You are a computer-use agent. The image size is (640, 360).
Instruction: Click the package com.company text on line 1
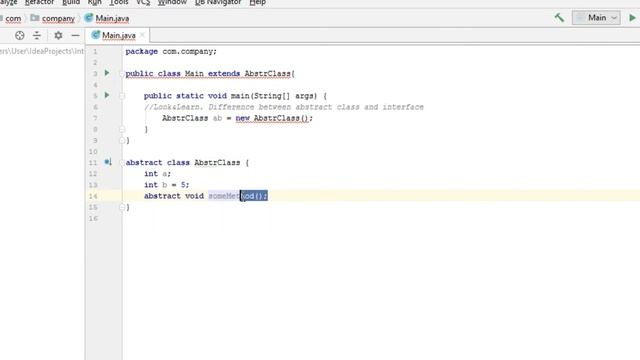click(x=171, y=51)
